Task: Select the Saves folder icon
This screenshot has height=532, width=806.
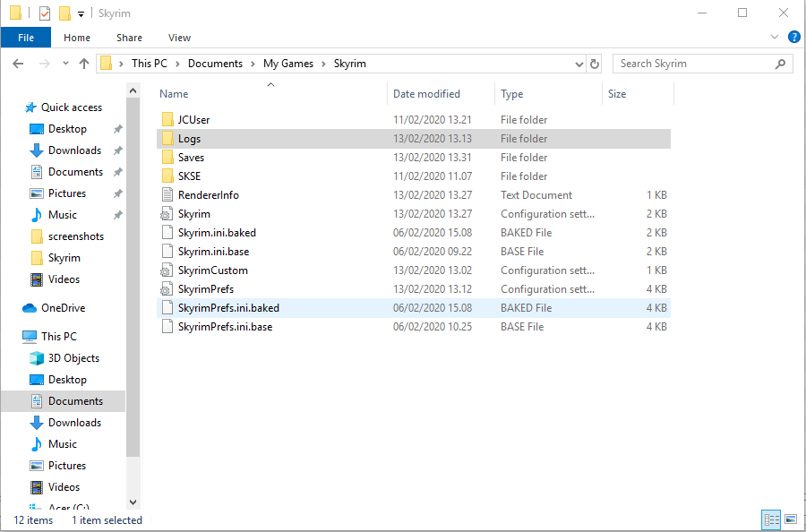Action: point(167,158)
